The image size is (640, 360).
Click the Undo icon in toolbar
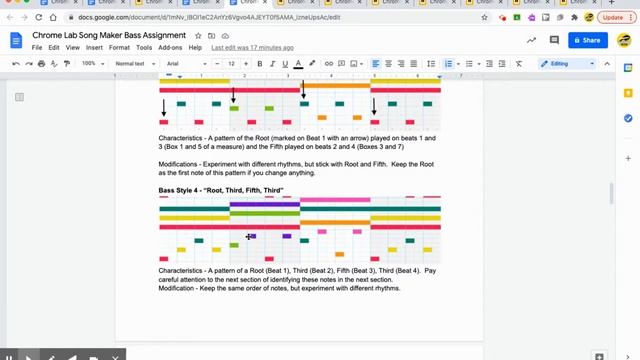(16, 64)
